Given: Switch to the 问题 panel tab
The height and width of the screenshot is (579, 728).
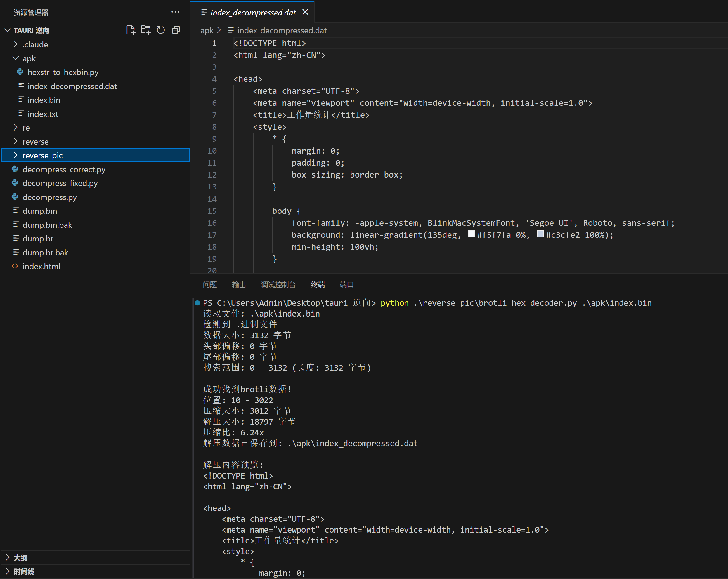Looking at the screenshot, I should click(x=209, y=285).
